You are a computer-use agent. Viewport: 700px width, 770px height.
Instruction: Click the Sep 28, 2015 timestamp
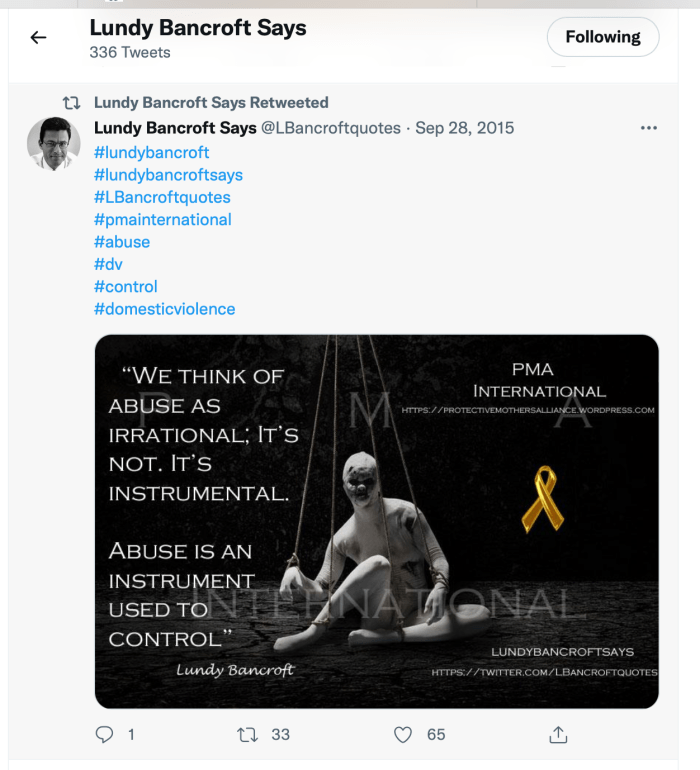(464, 128)
